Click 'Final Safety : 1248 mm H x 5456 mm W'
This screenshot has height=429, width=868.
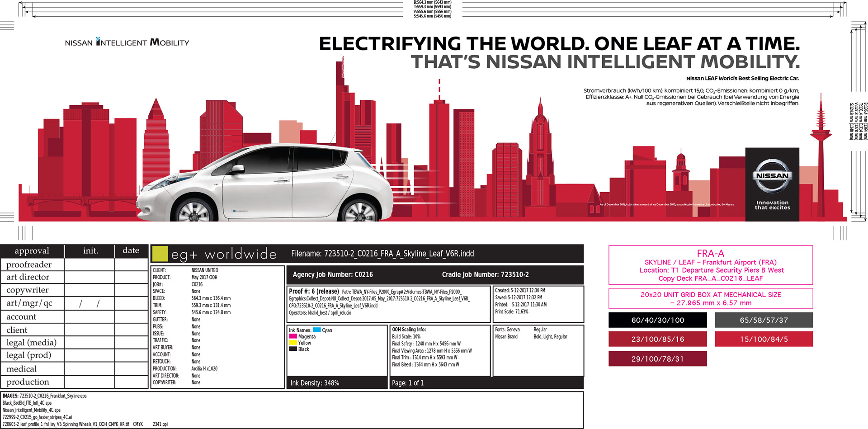[426, 344]
